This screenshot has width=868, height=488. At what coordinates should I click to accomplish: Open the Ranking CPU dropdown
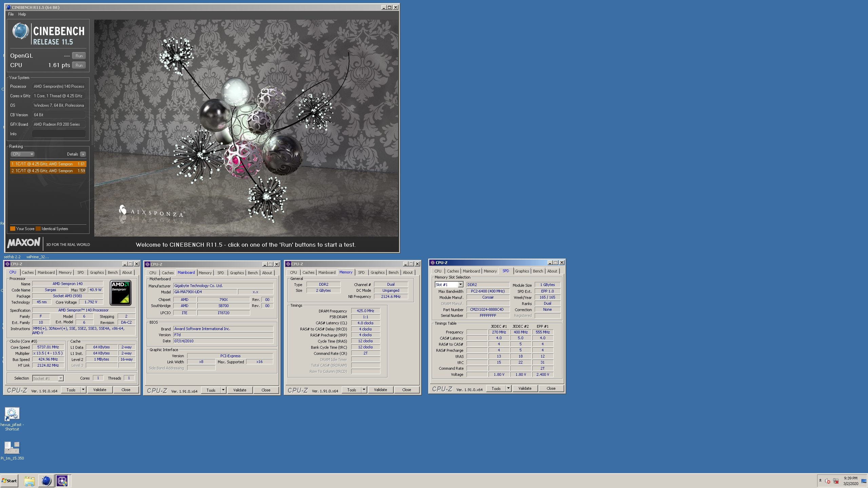(23, 154)
